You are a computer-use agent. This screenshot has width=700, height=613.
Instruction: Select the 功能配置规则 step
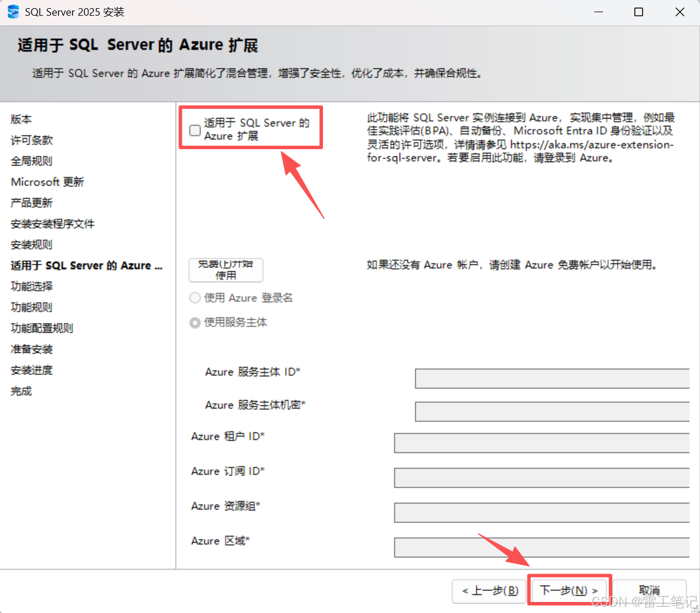point(42,328)
